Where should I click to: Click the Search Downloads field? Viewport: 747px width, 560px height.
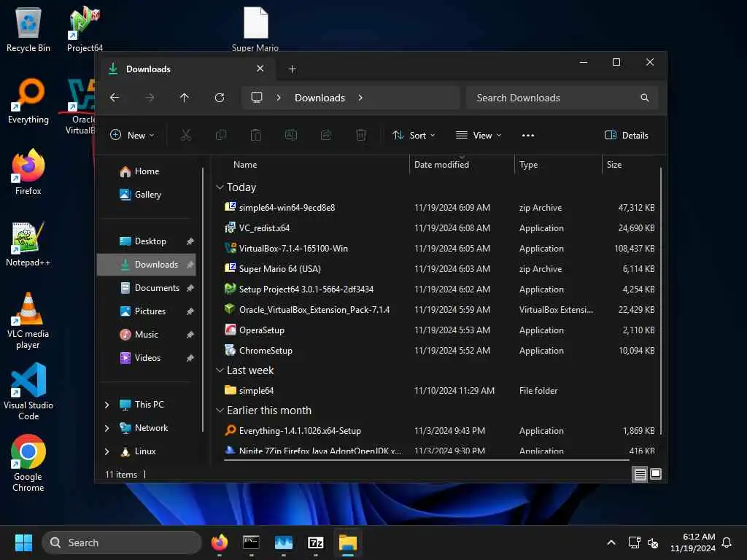(562, 98)
